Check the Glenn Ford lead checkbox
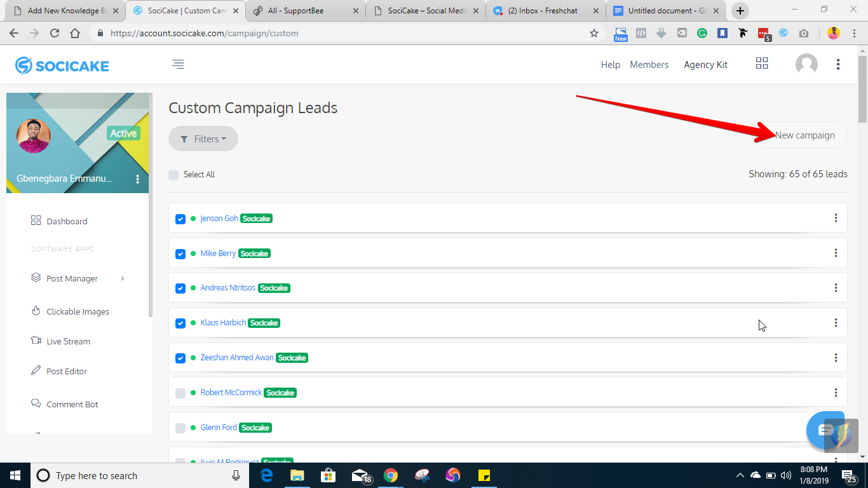This screenshot has width=868, height=488. pyautogui.click(x=180, y=428)
